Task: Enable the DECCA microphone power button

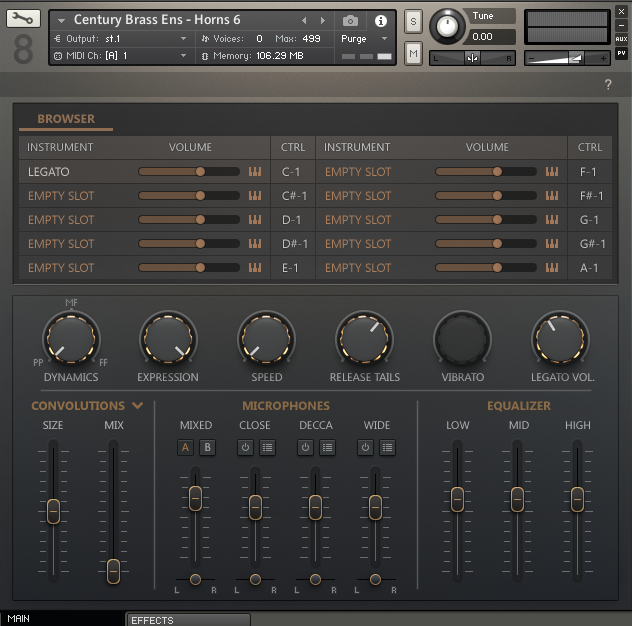Action: coord(305,447)
